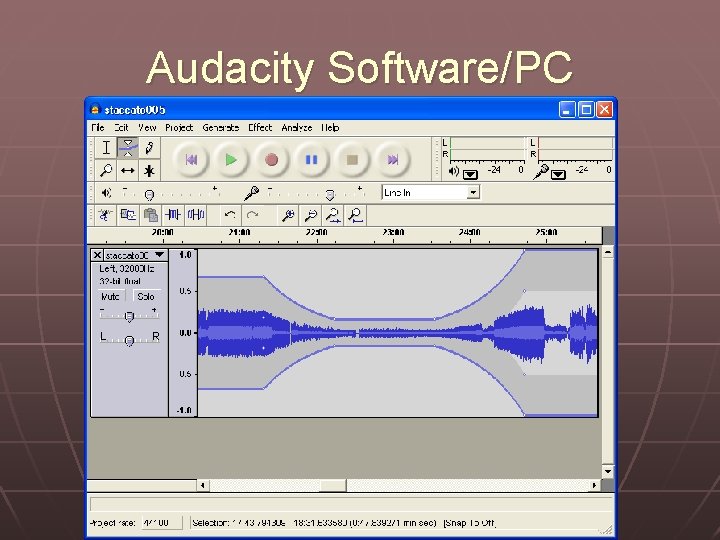Click the Paste clipboard icon
This screenshot has width=720, height=540.
151,215
